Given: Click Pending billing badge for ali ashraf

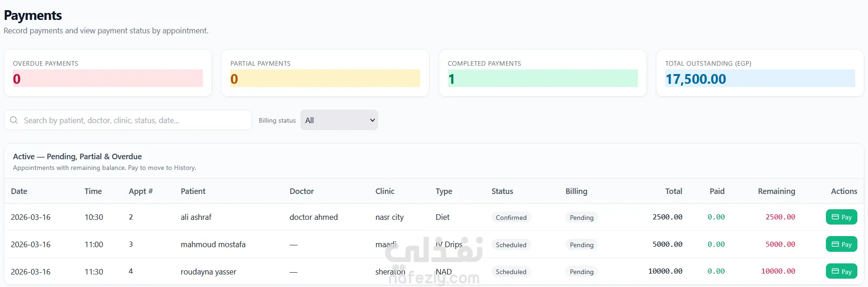Looking at the screenshot, I should click(581, 218).
